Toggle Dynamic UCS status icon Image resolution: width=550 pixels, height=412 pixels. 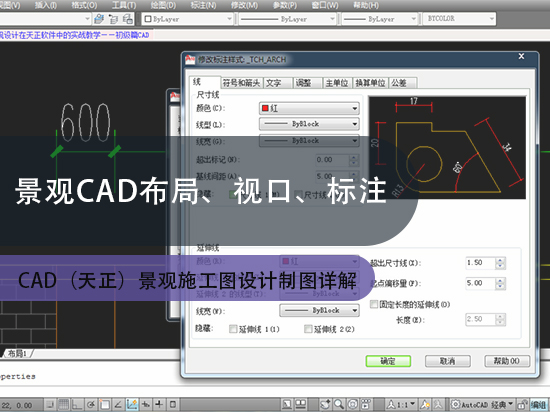pyautogui.click(x=132, y=404)
